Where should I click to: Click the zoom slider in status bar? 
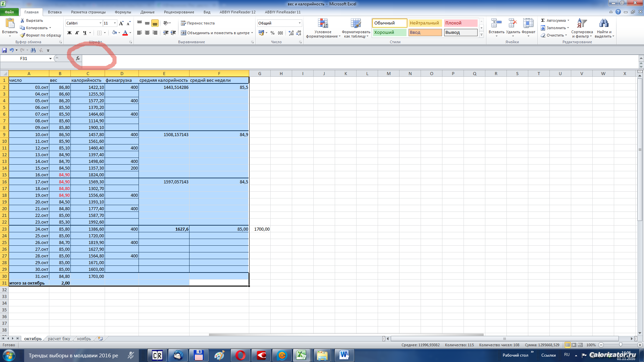621,345
